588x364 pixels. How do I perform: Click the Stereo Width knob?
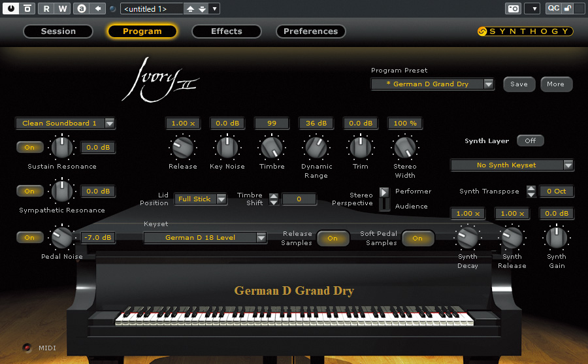pos(405,148)
